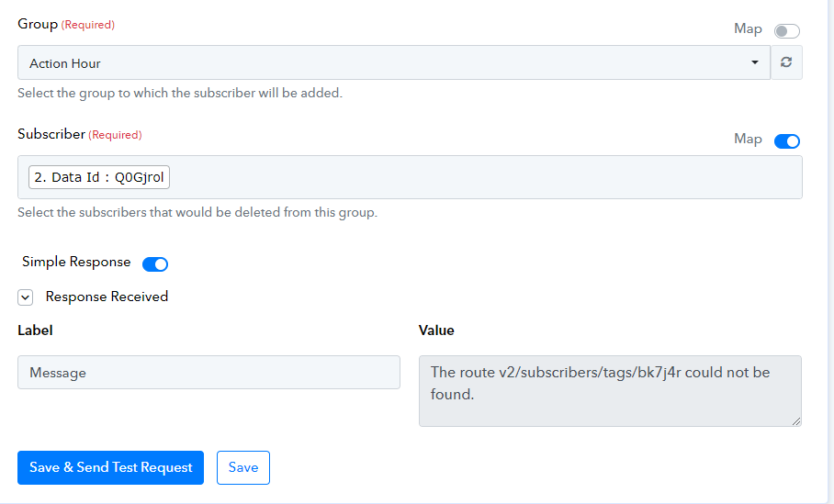This screenshot has width=834, height=504.
Task: Click the Response Received label text
Action: (x=107, y=297)
